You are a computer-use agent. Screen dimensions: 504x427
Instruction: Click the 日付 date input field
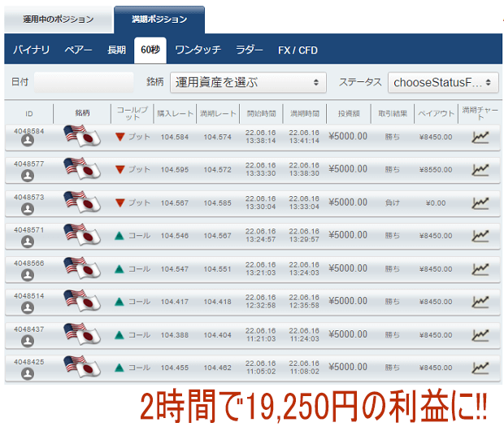84,82
